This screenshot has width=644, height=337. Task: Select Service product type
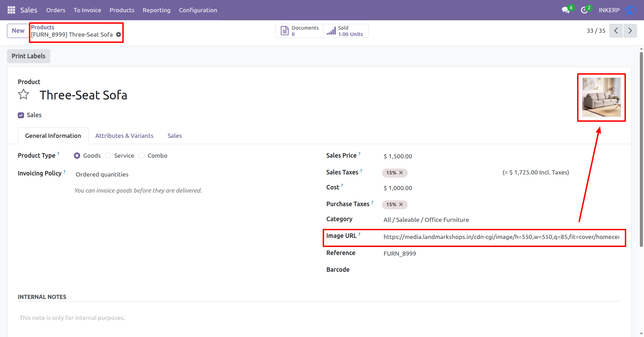pyautogui.click(x=108, y=156)
